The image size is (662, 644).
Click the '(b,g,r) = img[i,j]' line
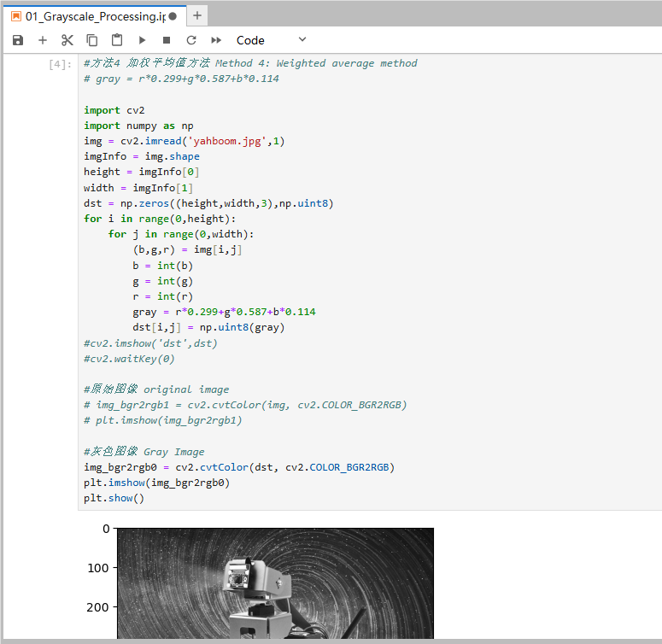coord(187,250)
